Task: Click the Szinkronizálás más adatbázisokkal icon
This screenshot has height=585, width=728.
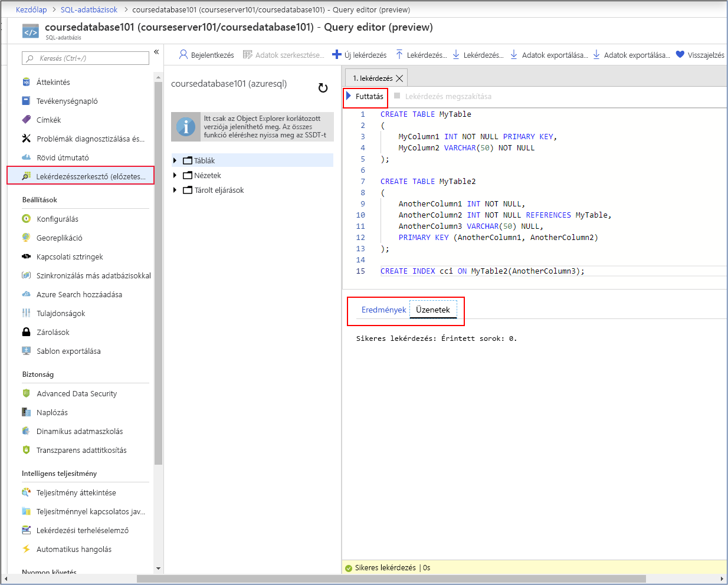Action: pos(26,275)
